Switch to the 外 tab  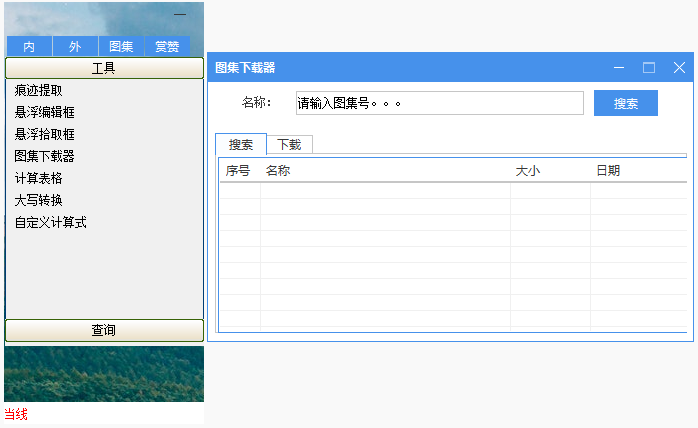[x=75, y=46]
